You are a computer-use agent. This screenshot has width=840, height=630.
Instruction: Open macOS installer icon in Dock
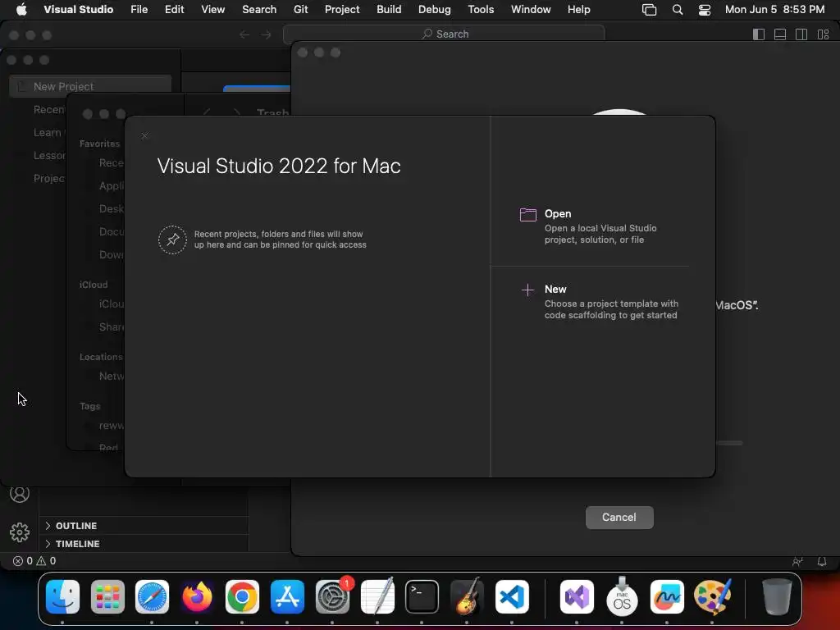pos(622,597)
